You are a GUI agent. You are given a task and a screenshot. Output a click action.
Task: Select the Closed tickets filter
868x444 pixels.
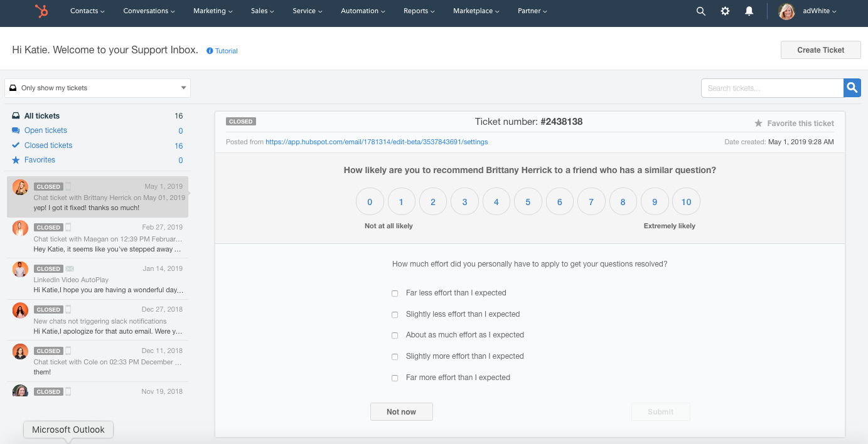click(48, 145)
